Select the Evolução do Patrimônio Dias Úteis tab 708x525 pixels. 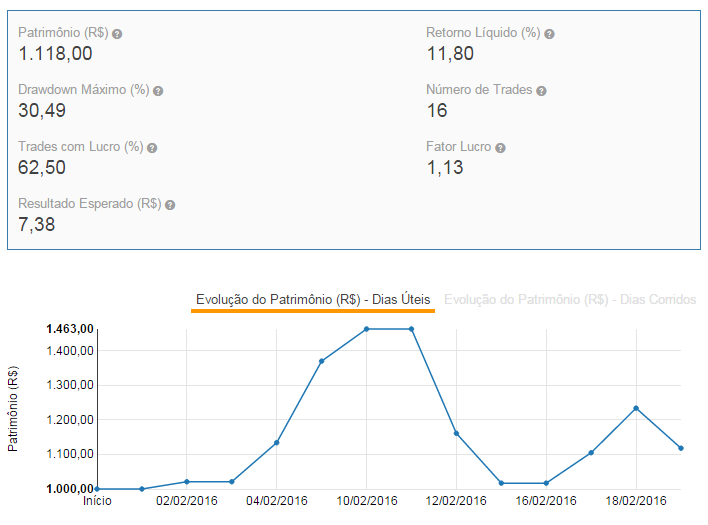[x=313, y=299]
